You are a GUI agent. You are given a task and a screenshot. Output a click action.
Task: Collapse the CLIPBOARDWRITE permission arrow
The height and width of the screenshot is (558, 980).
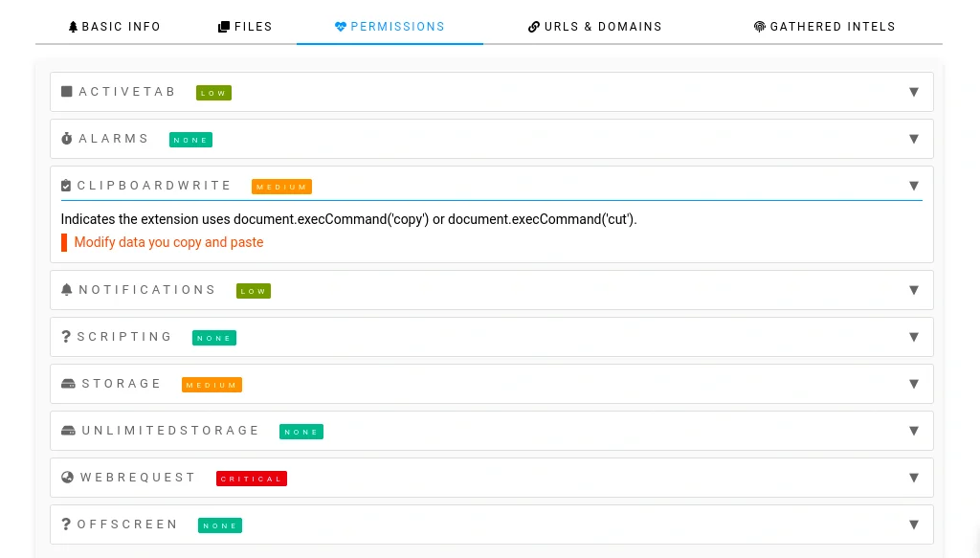coord(914,187)
